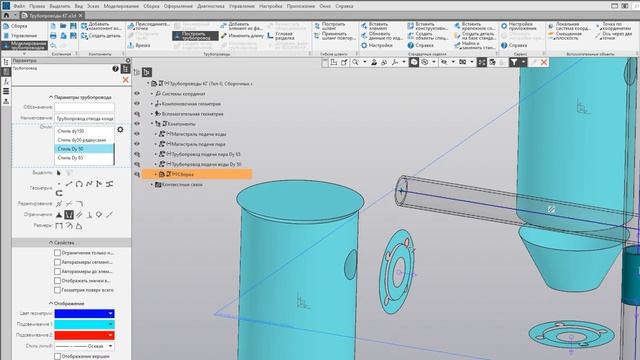Click the Создать деталь ribbon command
This screenshot has height=360, width=640.
(101, 36)
